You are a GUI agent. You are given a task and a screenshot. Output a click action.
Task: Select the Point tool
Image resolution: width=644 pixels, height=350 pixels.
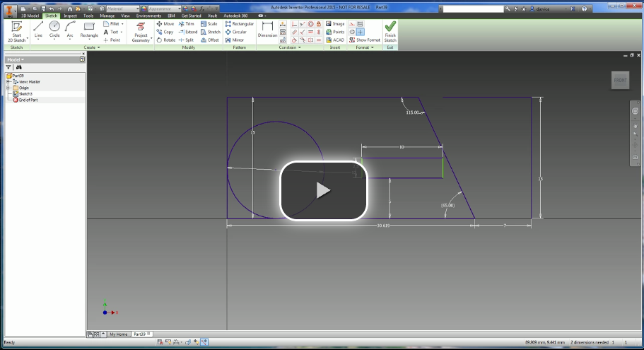(x=112, y=40)
